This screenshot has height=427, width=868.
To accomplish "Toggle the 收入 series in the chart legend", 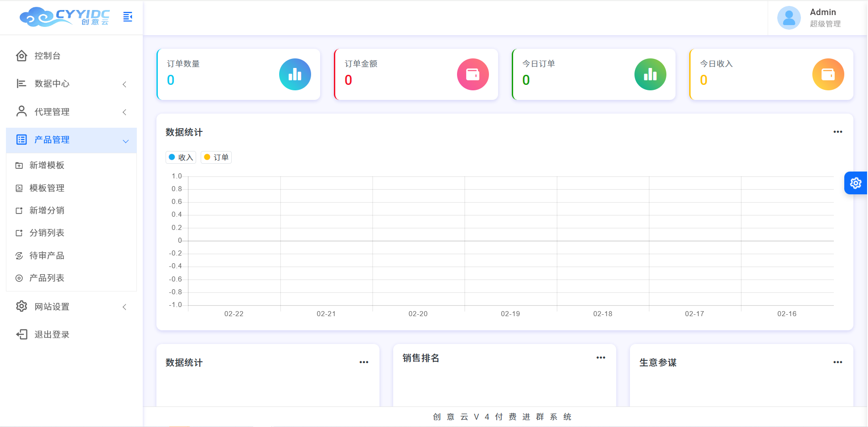I will 181,157.
